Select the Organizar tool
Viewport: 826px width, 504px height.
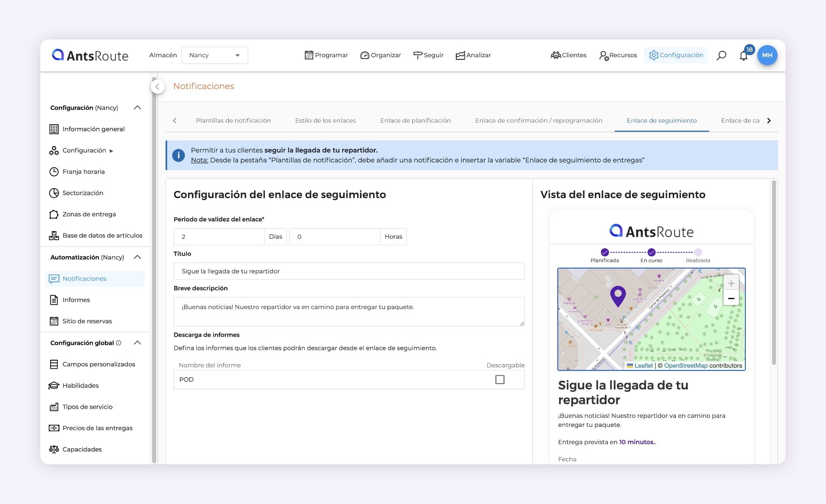380,55
